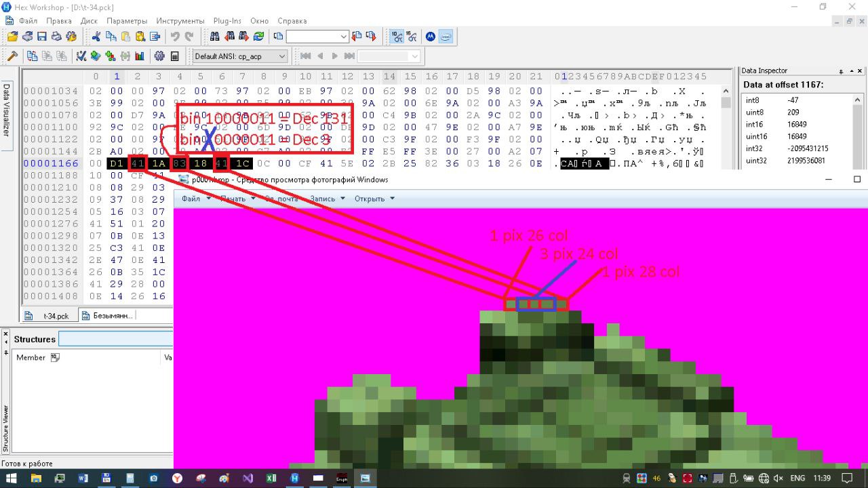868x488 pixels.
Task: Click offset 00001166 in hex view
Action: (51, 163)
